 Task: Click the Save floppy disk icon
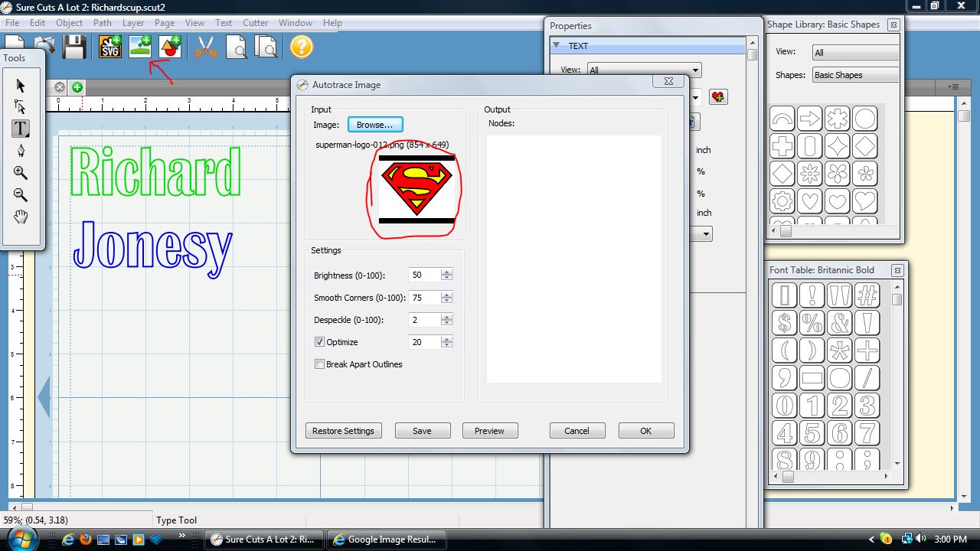tap(74, 47)
